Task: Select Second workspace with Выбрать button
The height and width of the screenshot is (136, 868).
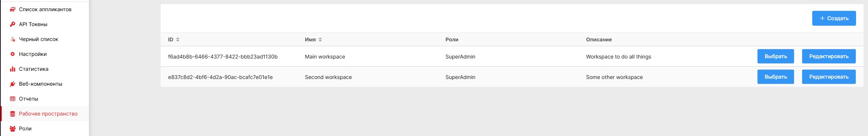Action: click(x=776, y=77)
